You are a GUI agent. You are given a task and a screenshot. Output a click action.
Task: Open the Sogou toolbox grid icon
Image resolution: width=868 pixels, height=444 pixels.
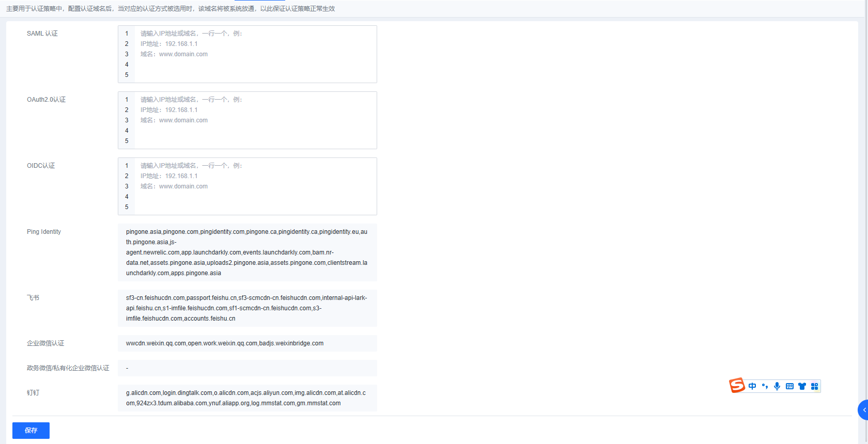click(814, 386)
